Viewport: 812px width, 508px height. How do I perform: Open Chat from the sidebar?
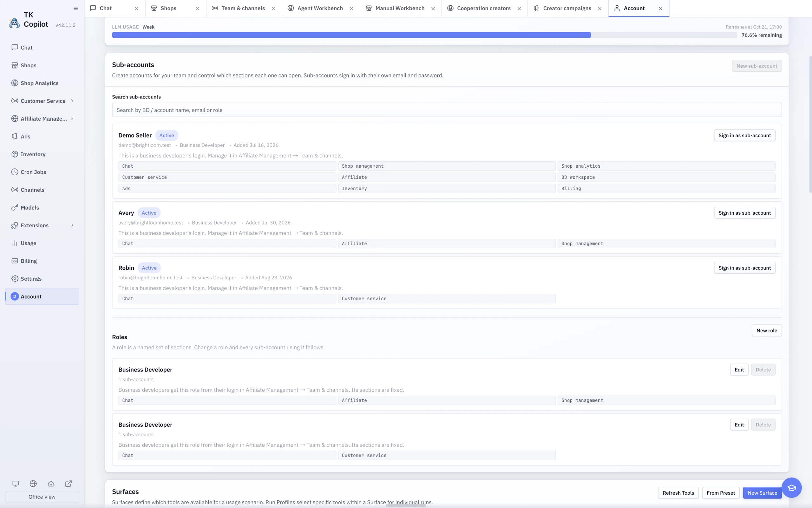(x=42, y=47)
